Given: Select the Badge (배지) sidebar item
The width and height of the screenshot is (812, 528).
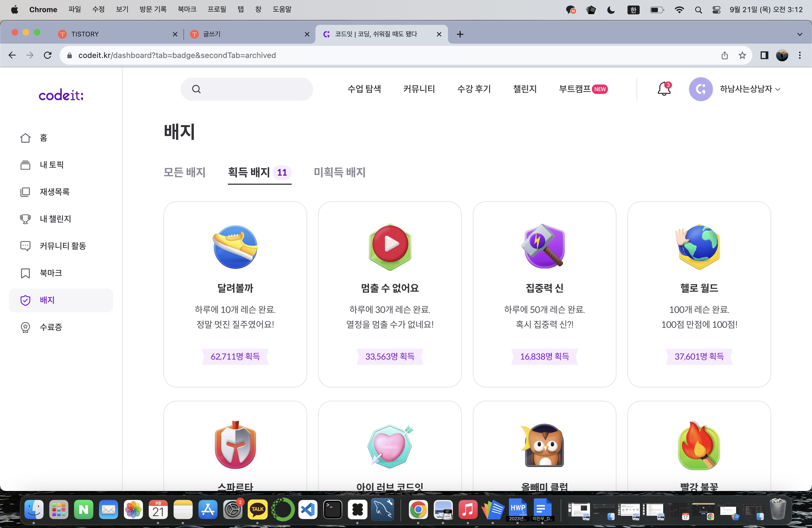Looking at the screenshot, I should point(61,300).
